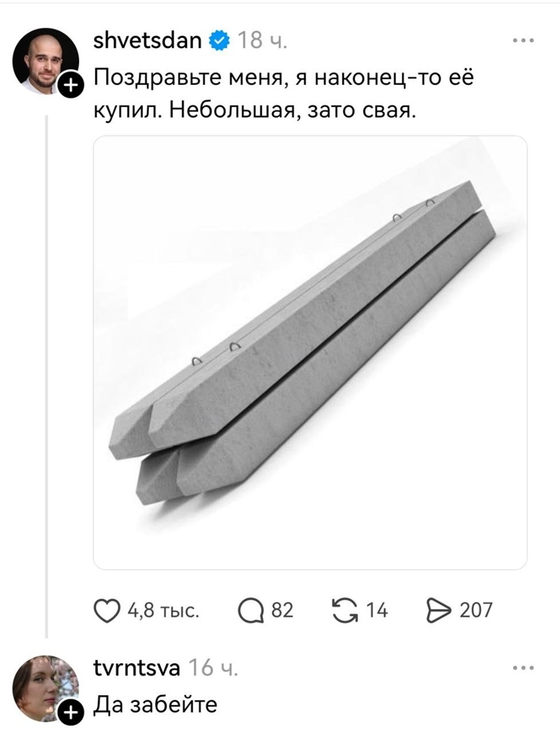Like the shvetsdan post via heart icon
The width and height of the screenshot is (560, 733).
pyautogui.click(x=107, y=611)
